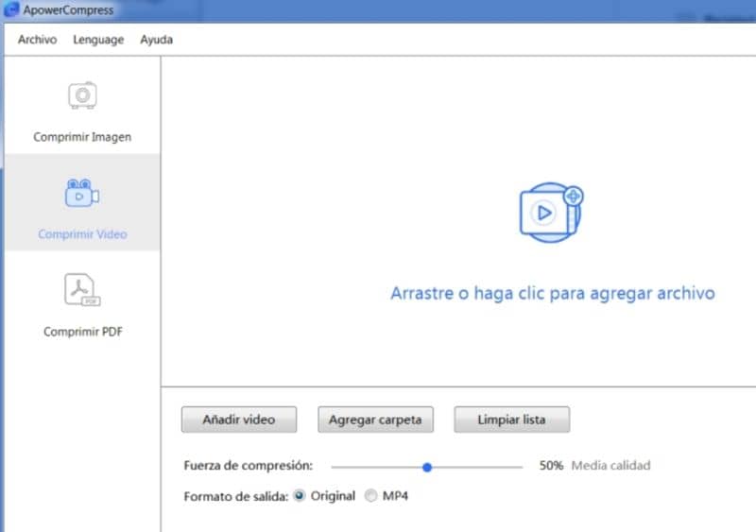Select the Comprimir PDF document icon
The image size is (756, 532).
(x=82, y=289)
